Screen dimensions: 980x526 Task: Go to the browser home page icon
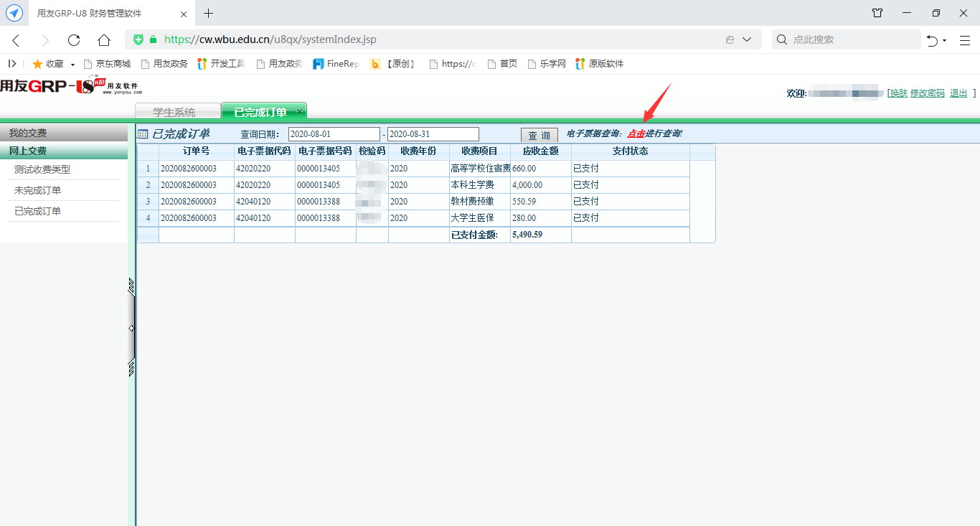[104, 40]
